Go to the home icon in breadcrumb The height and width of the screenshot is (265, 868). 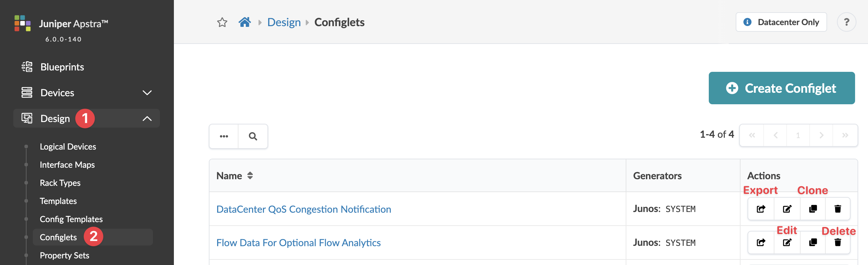[x=245, y=22]
